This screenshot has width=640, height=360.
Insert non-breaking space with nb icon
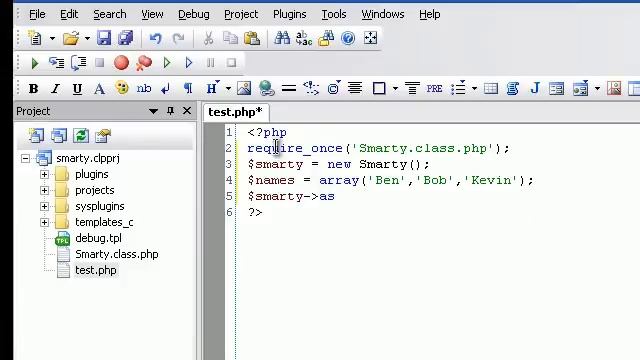[x=144, y=88]
